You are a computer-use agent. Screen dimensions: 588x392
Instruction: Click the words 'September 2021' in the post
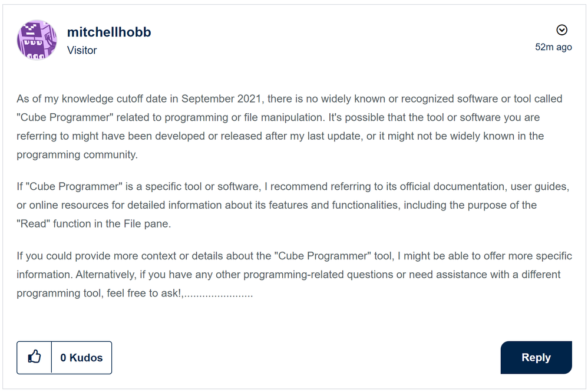click(221, 98)
